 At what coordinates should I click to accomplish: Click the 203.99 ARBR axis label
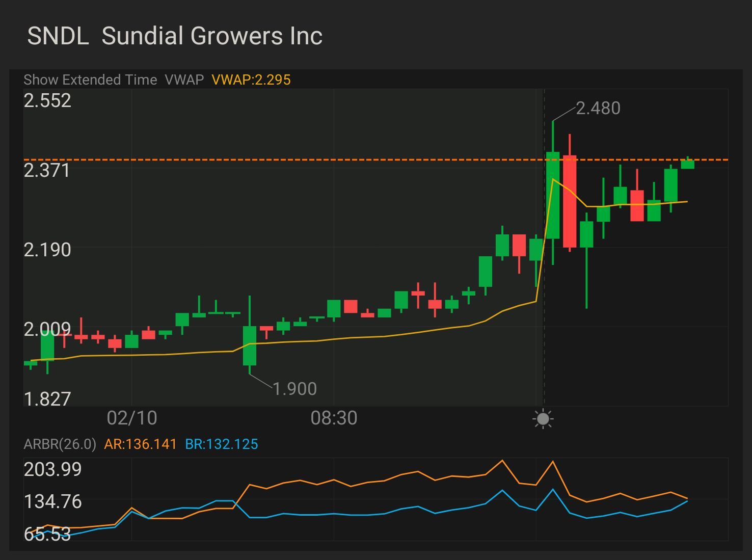point(52,469)
